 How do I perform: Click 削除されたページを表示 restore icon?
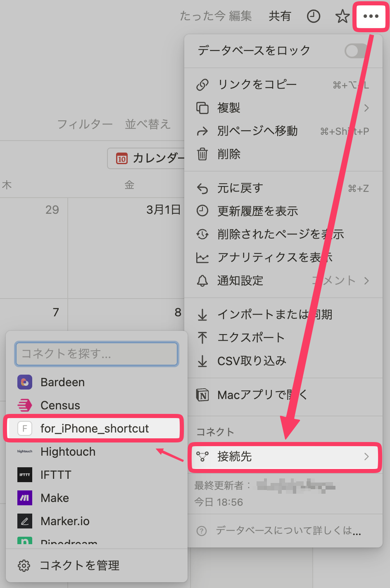[x=202, y=234]
